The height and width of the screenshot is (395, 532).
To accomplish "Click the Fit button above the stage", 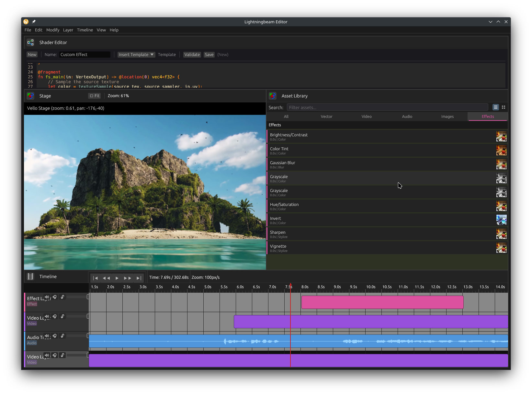I will (94, 96).
